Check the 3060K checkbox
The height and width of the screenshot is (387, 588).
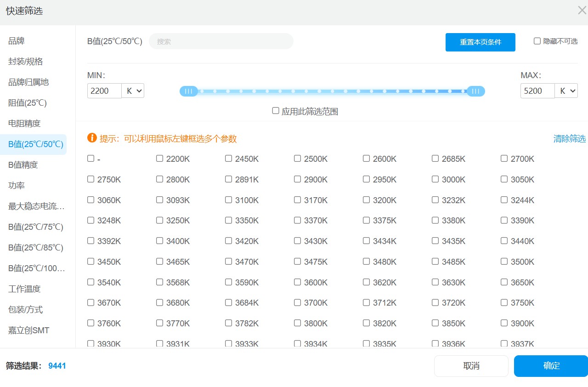(x=90, y=200)
